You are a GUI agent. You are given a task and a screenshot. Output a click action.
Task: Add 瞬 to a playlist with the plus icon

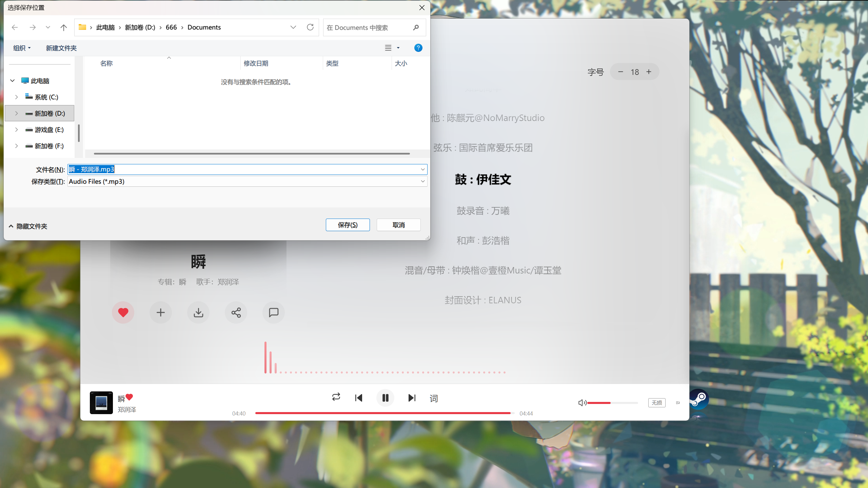click(x=160, y=312)
